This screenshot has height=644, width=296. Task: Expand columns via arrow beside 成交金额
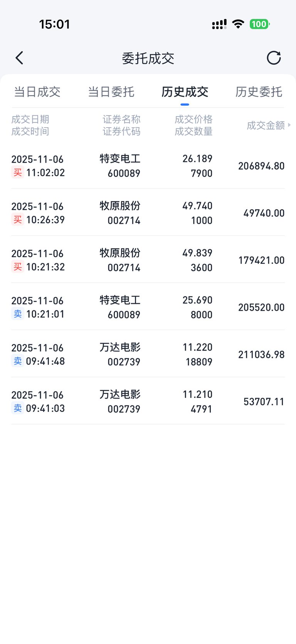point(289,125)
